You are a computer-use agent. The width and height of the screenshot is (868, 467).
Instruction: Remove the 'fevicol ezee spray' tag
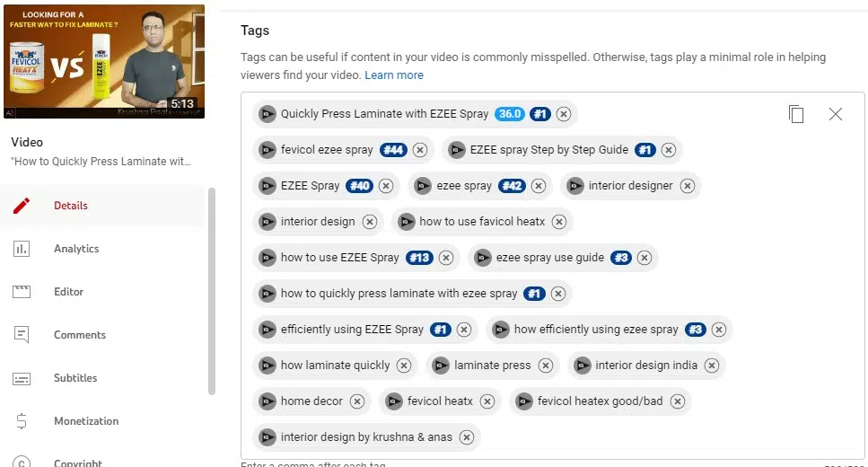click(420, 150)
